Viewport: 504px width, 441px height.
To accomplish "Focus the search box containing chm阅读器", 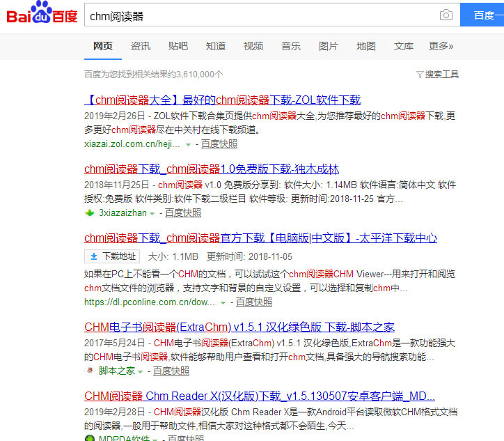I will 261,15.
